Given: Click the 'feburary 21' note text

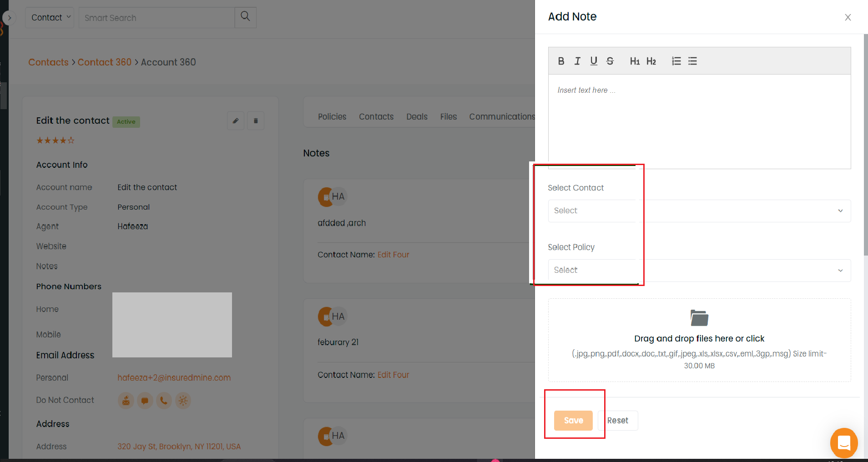Looking at the screenshot, I should pos(338,342).
